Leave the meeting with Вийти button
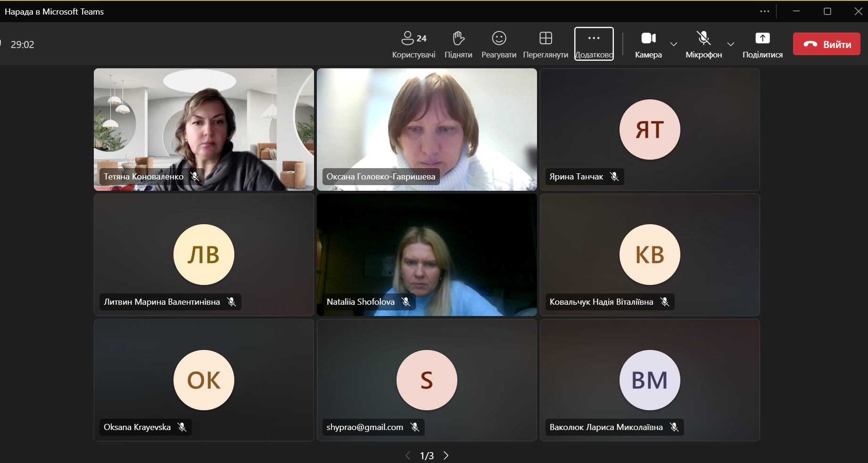Screen dimensions: 868x463 coord(827,44)
